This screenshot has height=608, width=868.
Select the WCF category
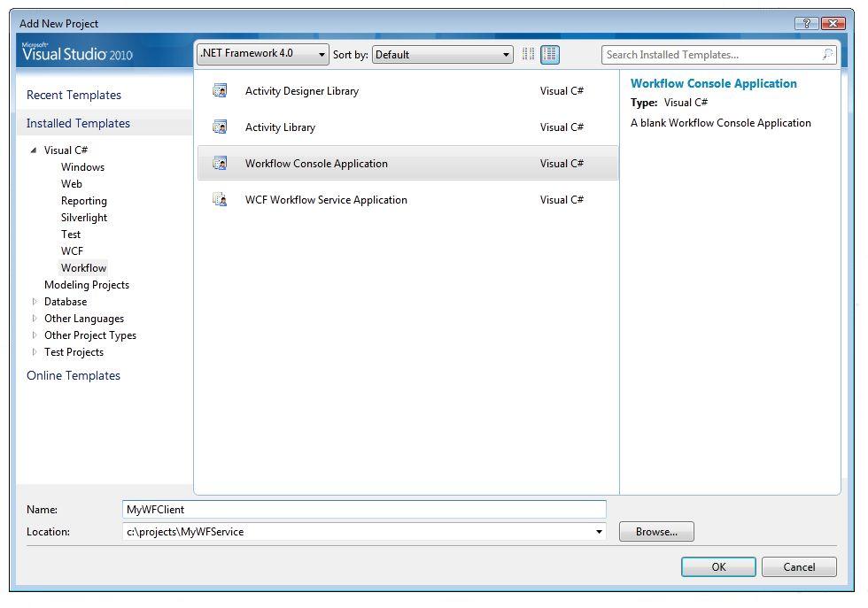click(x=72, y=251)
